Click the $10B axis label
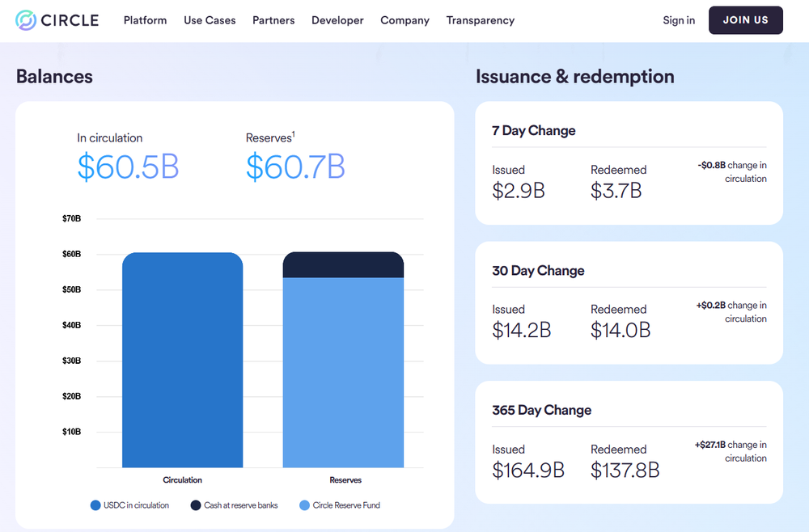Viewport: 809px width, 532px height. pos(72,432)
